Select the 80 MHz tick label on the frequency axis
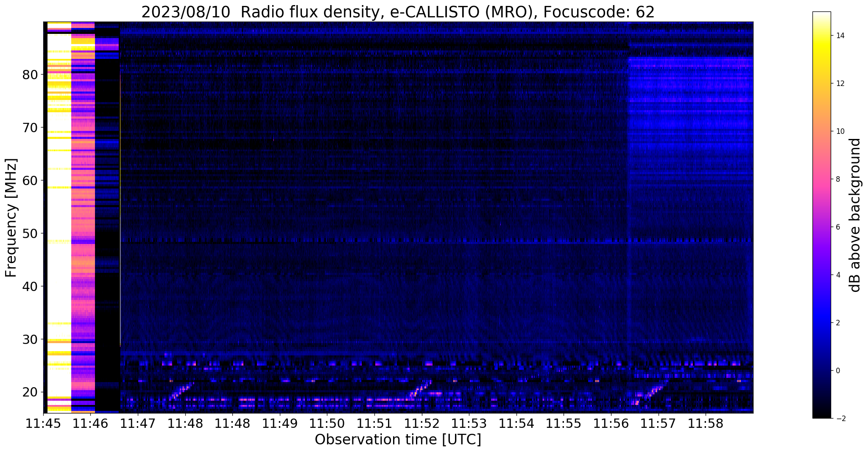The image size is (868, 452). click(x=30, y=75)
